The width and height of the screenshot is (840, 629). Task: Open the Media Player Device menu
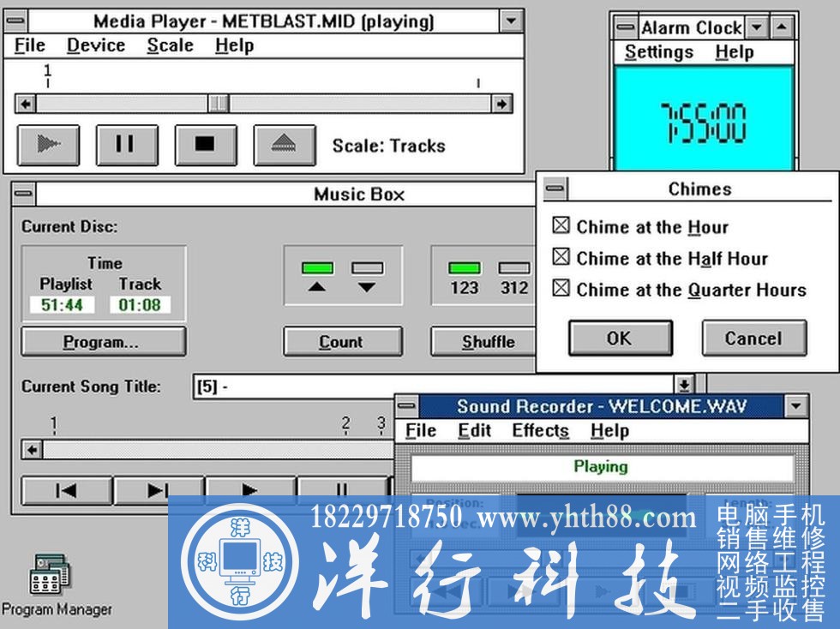point(96,45)
